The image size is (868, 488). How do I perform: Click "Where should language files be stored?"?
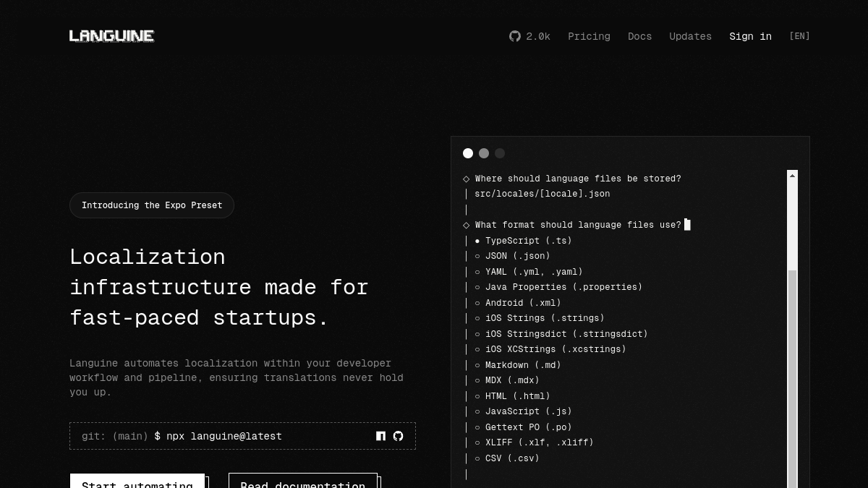(578, 179)
